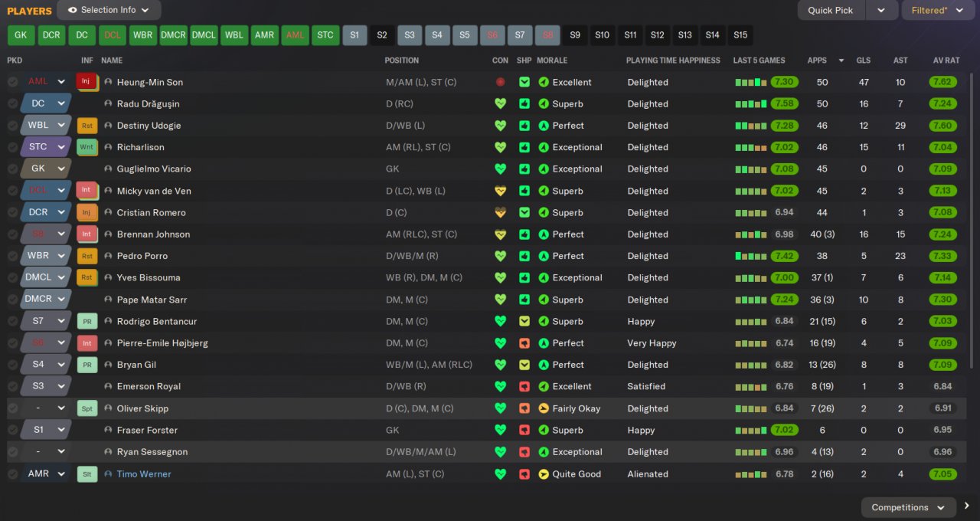Viewport: 980px width, 521px height.
Task: Toggle the selection check for Fraser Forster
Action: (x=13, y=430)
